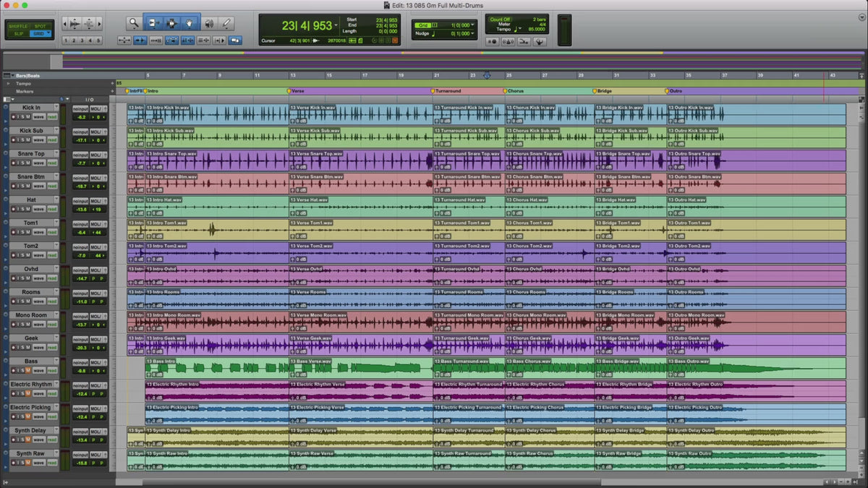Activate Spot edit mode
This screenshot has width=868, height=488.
40,25
